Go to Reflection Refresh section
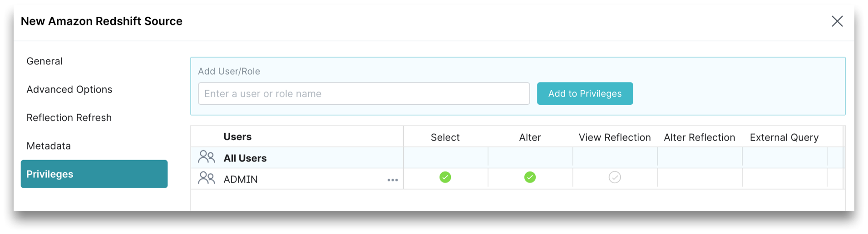The height and width of the screenshot is (234, 868). [69, 117]
